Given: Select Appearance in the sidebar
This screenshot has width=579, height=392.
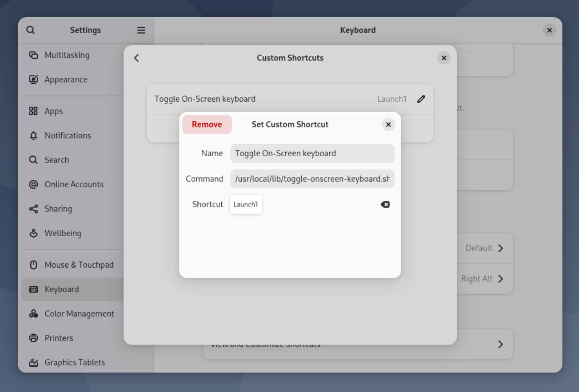Looking at the screenshot, I should point(66,79).
